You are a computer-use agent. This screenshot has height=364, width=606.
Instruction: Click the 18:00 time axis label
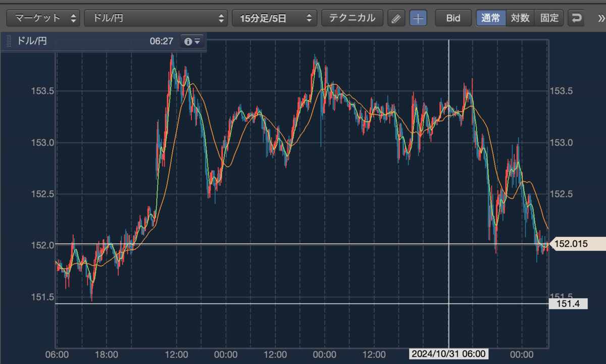click(x=107, y=354)
